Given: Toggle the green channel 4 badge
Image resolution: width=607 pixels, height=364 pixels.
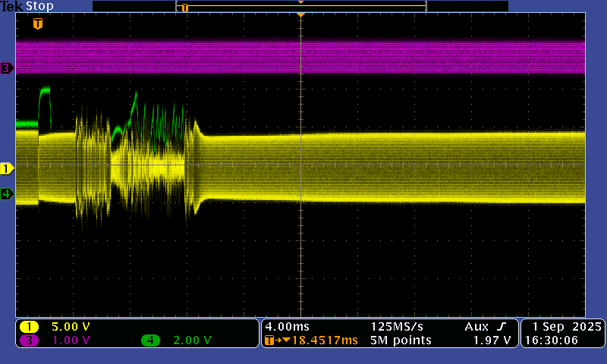Looking at the screenshot, I should pos(151,340).
